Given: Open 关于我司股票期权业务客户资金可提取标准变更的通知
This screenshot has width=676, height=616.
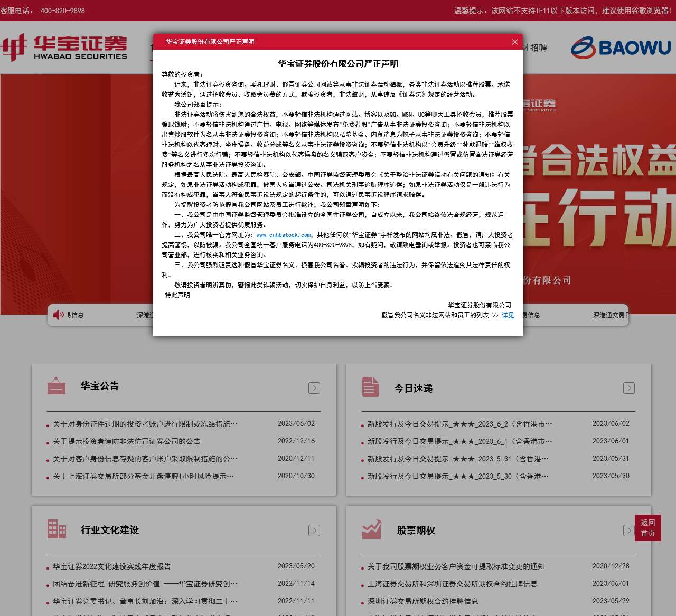Looking at the screenshot, I should pos(456,566).
